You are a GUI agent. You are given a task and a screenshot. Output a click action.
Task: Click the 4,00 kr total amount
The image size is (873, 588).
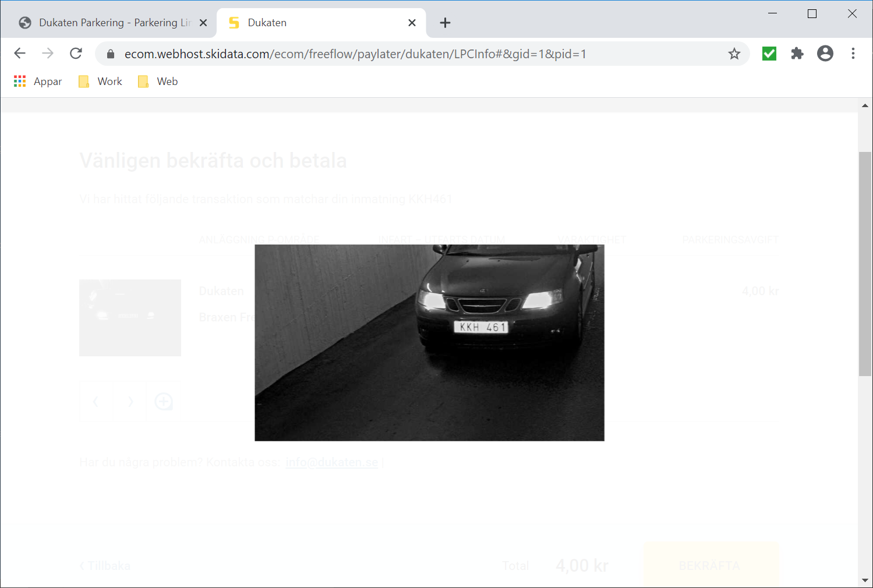tap(582, 565)
